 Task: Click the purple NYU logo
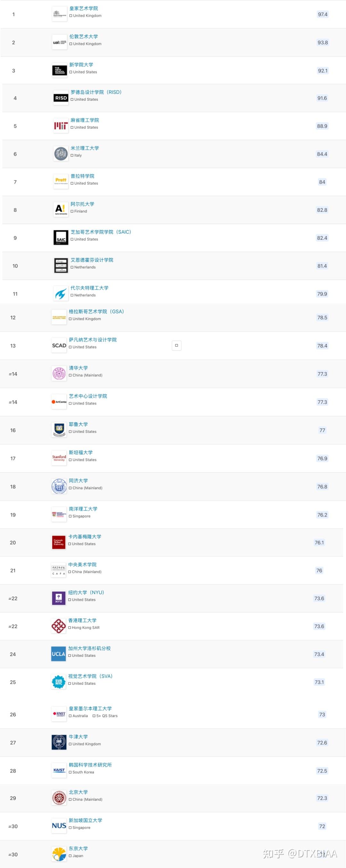(x=59, y=598)
